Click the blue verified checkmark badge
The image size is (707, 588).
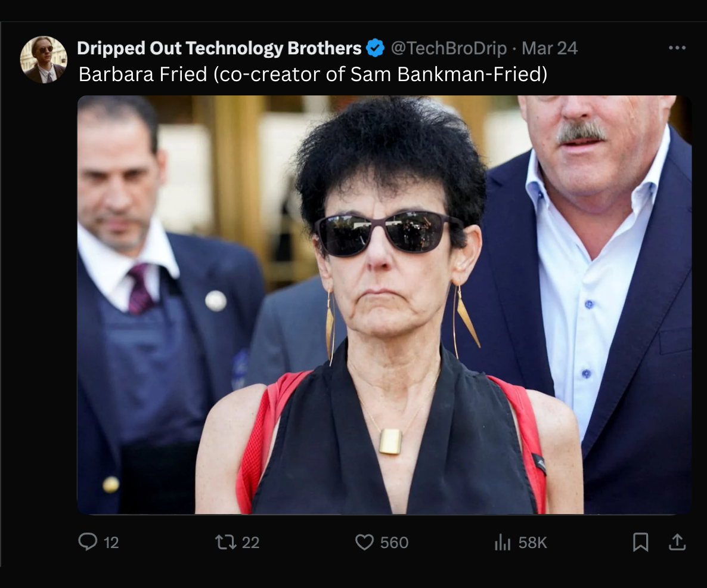tap(376, 48)
